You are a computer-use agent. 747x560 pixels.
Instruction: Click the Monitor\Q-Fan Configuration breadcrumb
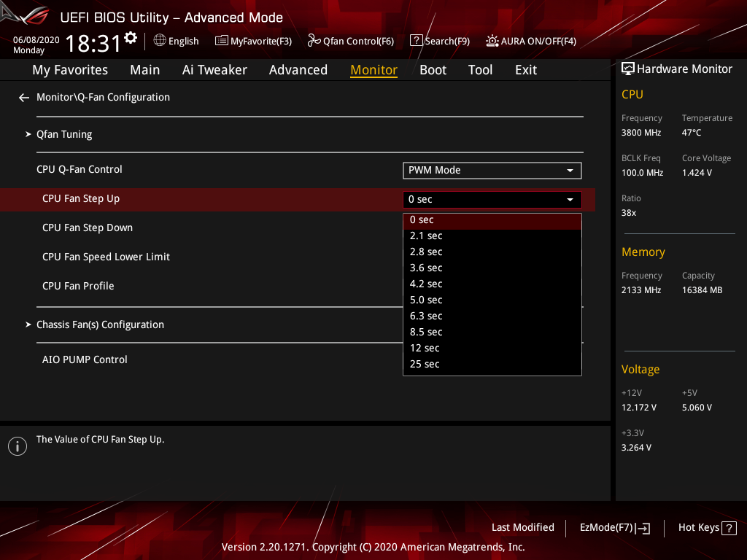[103, 97]
